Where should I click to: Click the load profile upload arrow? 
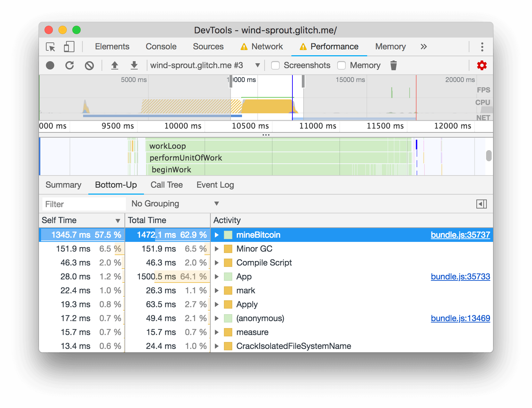[x=115, y=65]
